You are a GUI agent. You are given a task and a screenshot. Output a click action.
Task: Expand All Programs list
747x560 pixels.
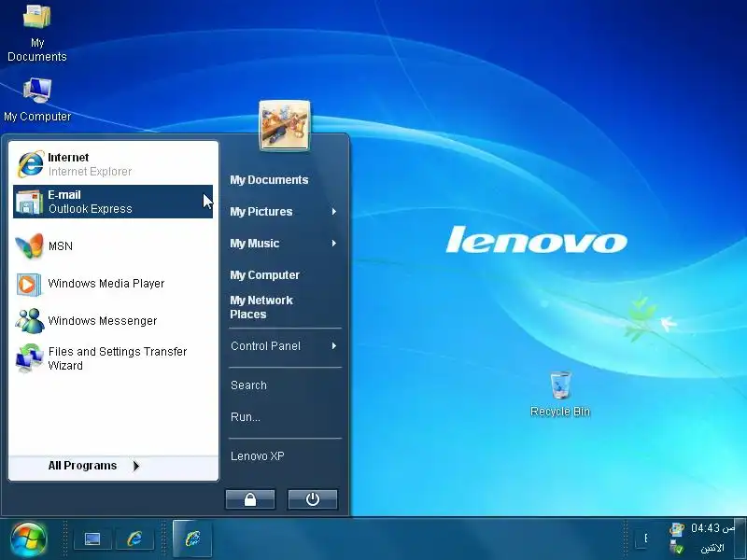click(113, 466)
